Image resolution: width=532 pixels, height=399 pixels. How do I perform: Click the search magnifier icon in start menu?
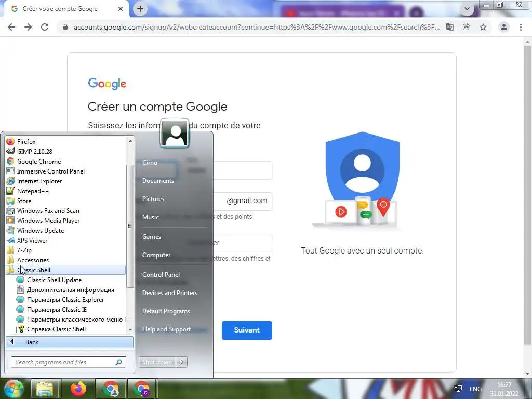[x=118, y=362]
